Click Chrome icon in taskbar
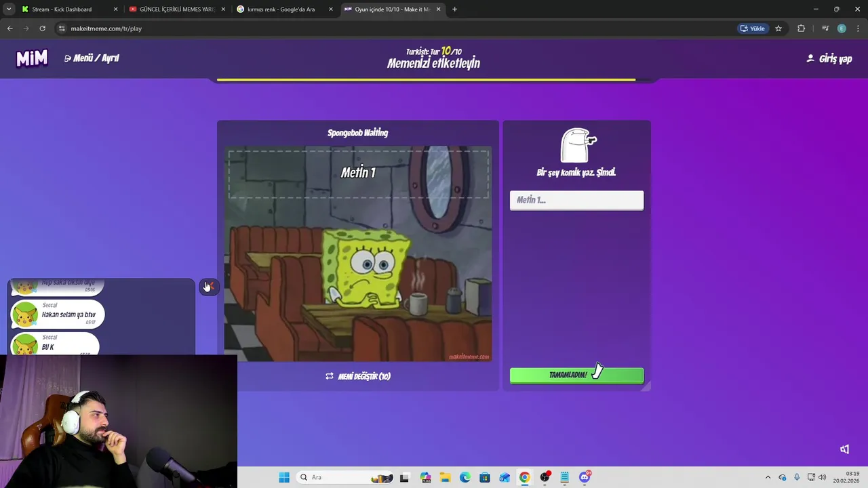 (x=525, y=477)
